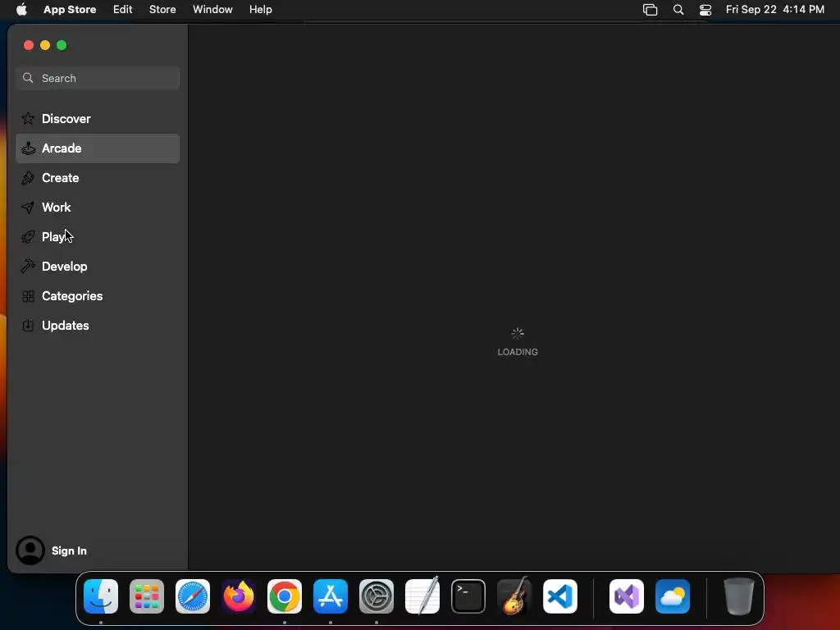The image size is (840, 630).
Task: Minimize the App Store window
Action: coord(45,45)
